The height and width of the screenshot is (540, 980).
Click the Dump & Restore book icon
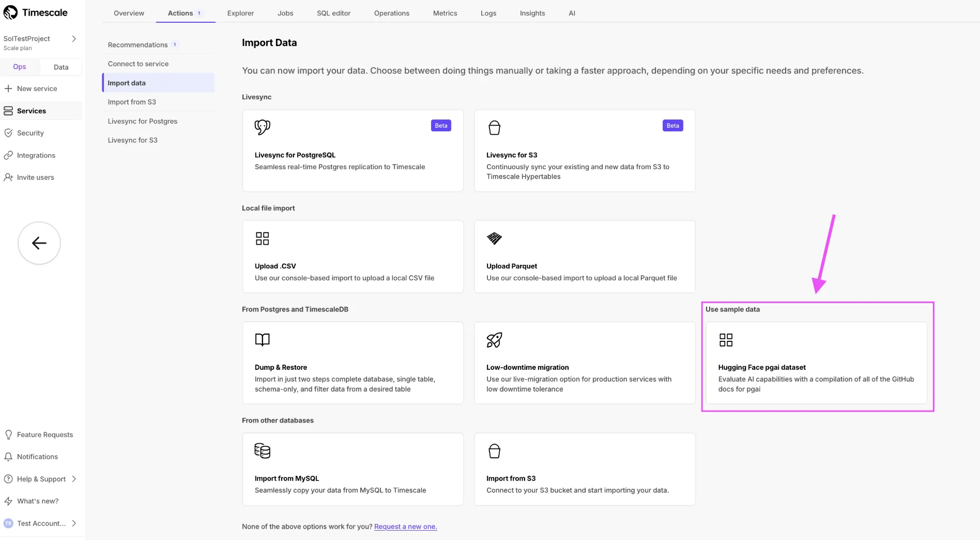point(262,340)
